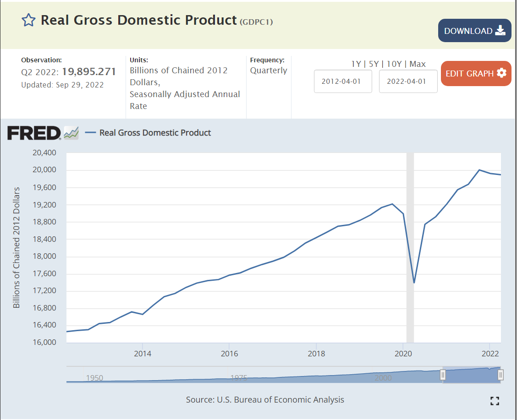Viewport: 517px width, 420px height.
Task: Click near 1975 in the timeline navigator
Action: [239, 378]
